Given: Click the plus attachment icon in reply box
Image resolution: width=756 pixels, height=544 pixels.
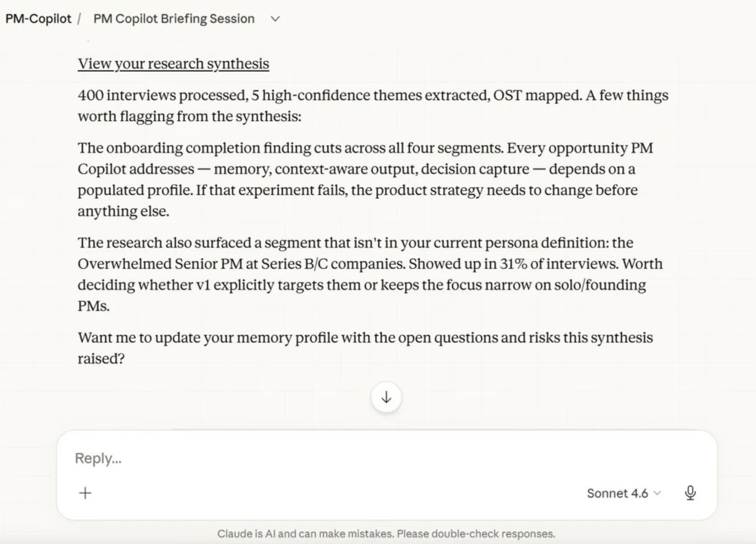Looking at the screenshot, I should (85, 493).
